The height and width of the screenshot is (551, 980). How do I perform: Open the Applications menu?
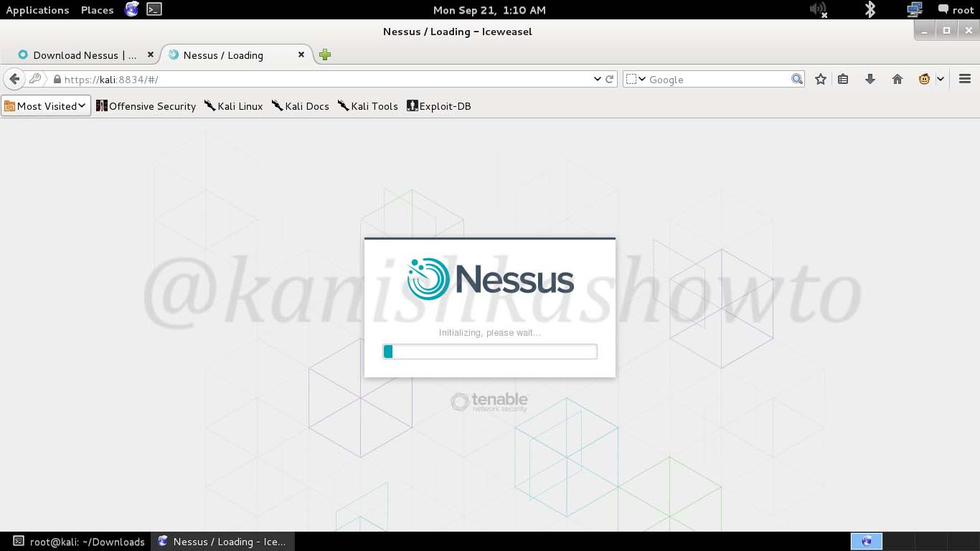[x=37, y=10]
